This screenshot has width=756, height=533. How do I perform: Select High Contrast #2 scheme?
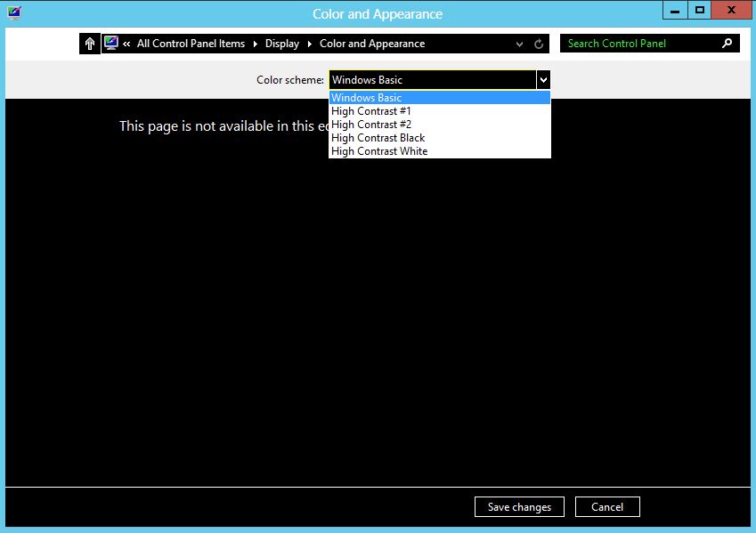[x=440, y=125]
